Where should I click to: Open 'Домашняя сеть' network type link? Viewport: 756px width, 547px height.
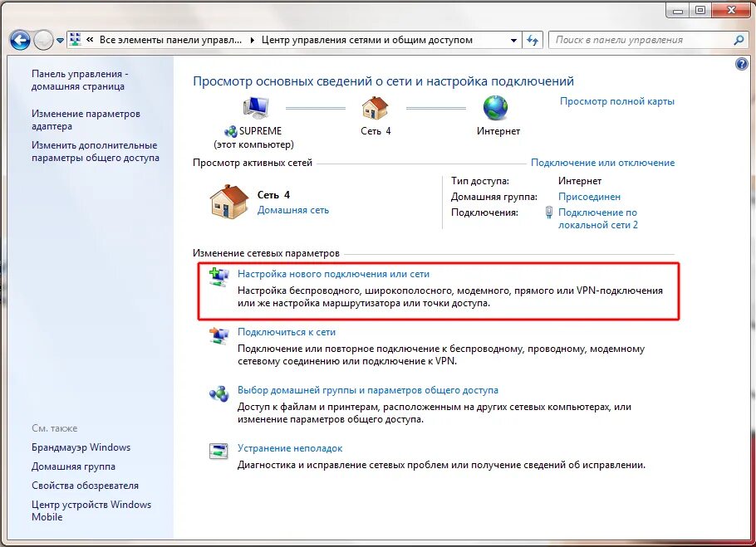(293, 210)
